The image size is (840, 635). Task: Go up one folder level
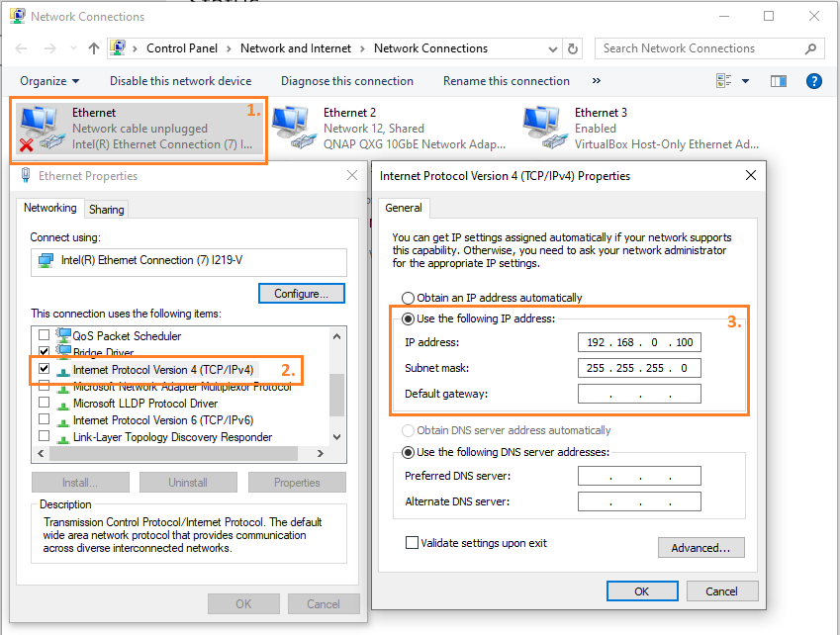[94, 48]
